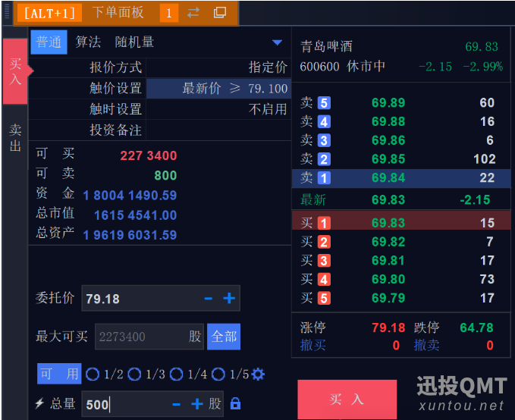Click the red 买入 submit button
The width and height of the screenshot is (515, 420).
coord(347,400)
